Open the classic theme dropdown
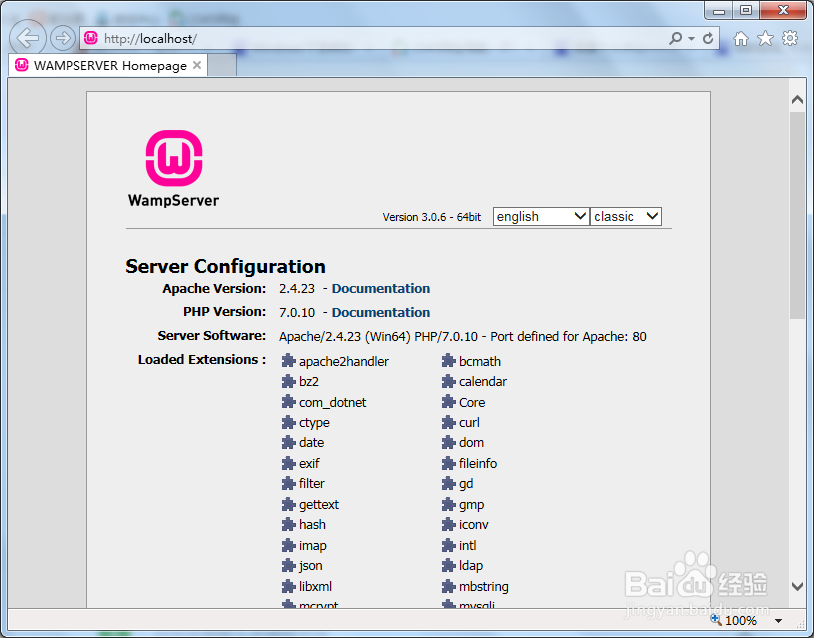This screenshot has height=638, width=814. (626, 216)
